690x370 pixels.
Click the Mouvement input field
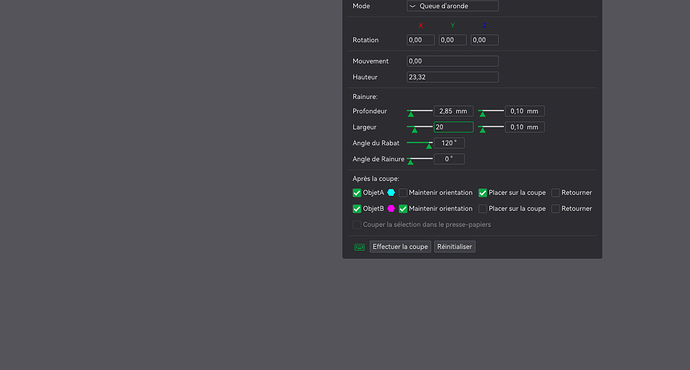[x=452, y=61]
